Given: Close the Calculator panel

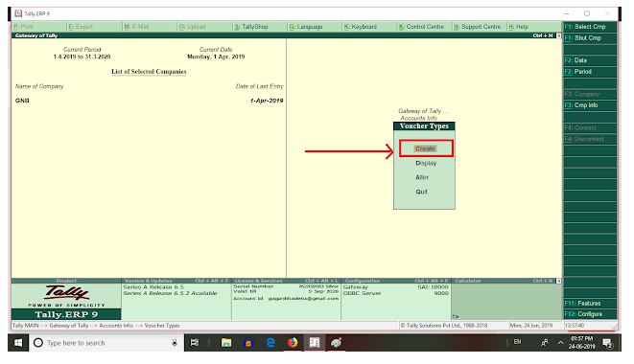Looking at the screenshot, I should 559,281.
